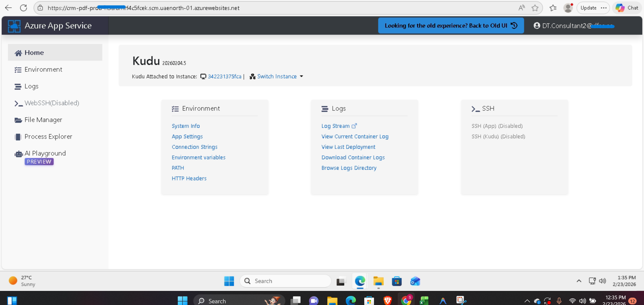Click the Brave icon on the outer taskbar
Screen dimensions: 644x305
click(x=388, y=300)
